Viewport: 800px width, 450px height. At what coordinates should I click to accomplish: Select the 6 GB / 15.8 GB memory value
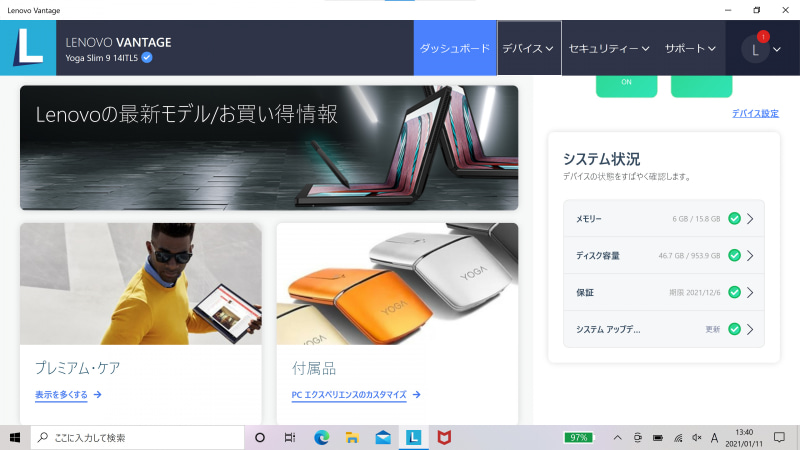pos(696,219)
